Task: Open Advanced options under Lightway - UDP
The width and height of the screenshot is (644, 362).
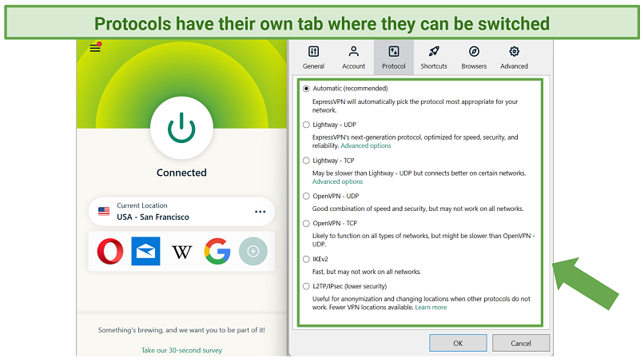Action: tap(365, 146)
